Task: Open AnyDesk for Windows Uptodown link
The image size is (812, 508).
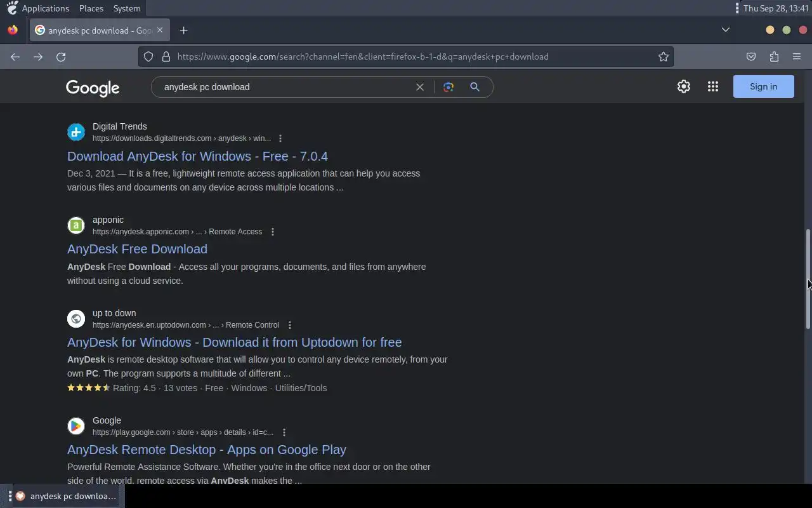Action: (x=234, y=342)
